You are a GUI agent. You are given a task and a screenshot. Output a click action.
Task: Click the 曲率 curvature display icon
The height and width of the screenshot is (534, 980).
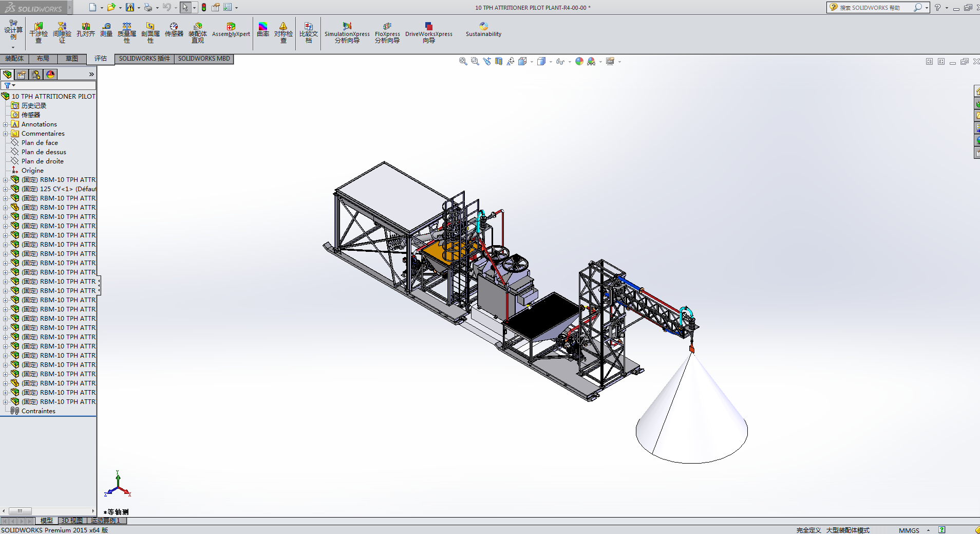click(x=263, y=30)
